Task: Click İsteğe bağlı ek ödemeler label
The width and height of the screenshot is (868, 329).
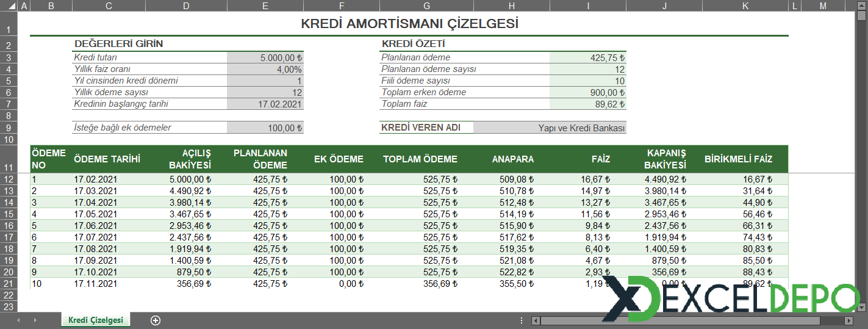Action: click(x=123, y=128)
